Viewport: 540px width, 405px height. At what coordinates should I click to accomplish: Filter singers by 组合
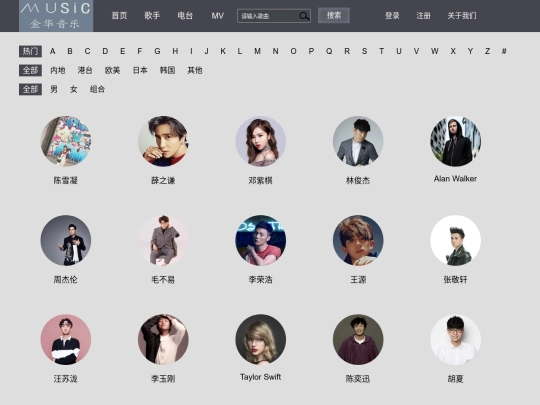click(x=97, y=89)
